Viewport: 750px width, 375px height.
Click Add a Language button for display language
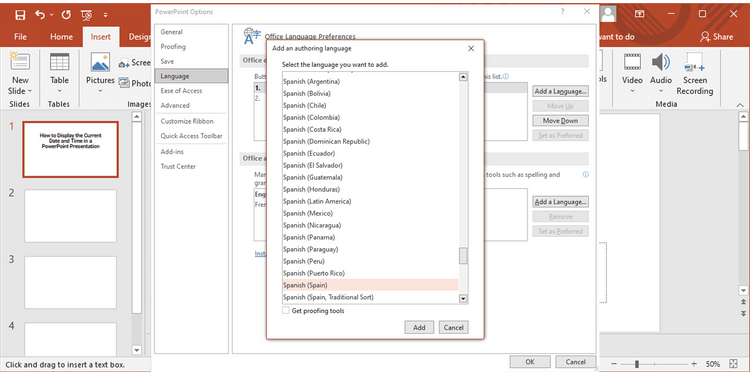tap(560, 91)
